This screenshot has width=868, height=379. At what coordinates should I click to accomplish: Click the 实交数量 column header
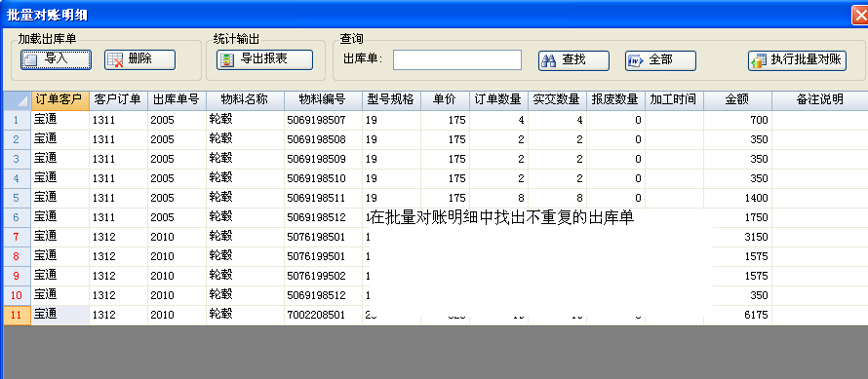tap(558, 100)
